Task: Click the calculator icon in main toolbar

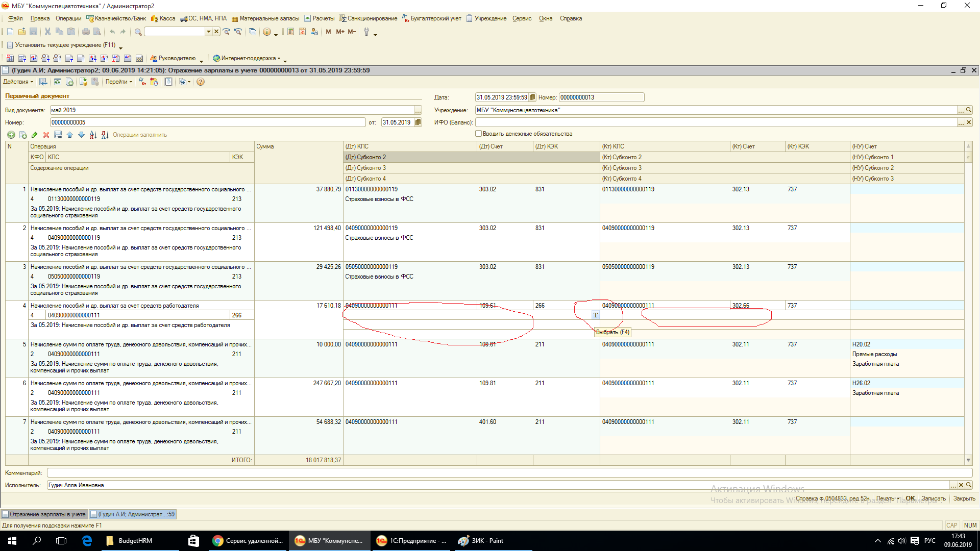Action: [x=290, y=32]
